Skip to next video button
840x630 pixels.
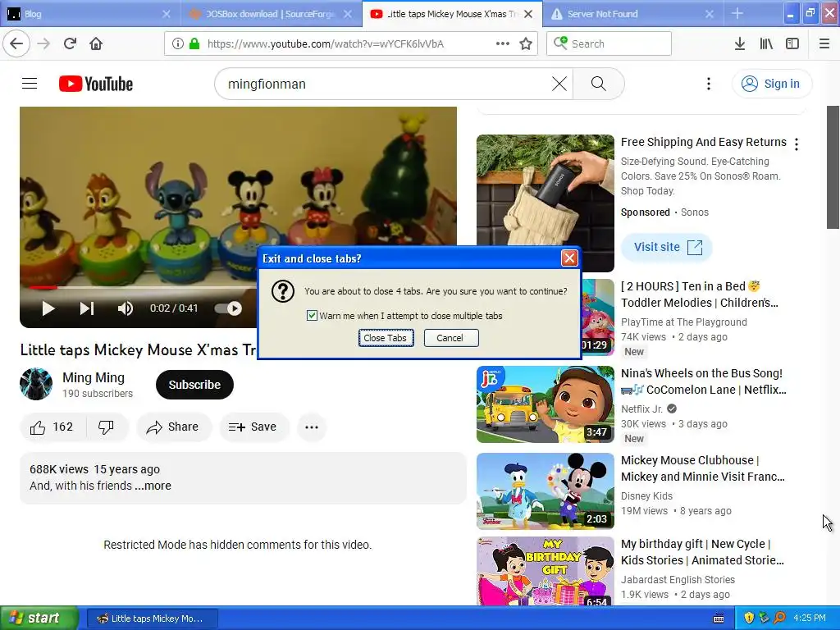[86, 308]
